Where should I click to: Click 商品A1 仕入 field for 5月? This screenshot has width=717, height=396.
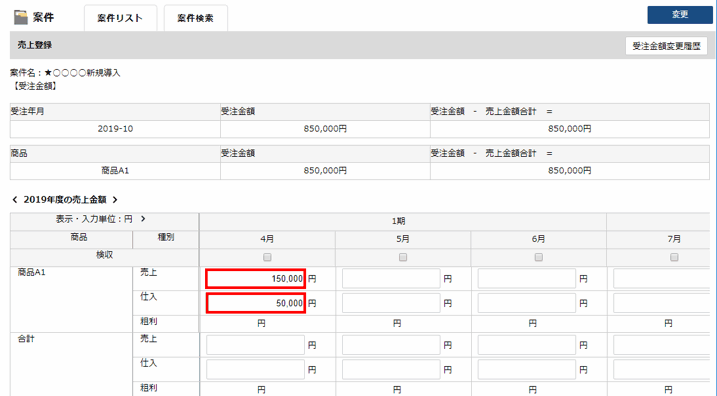coord(391,303)
